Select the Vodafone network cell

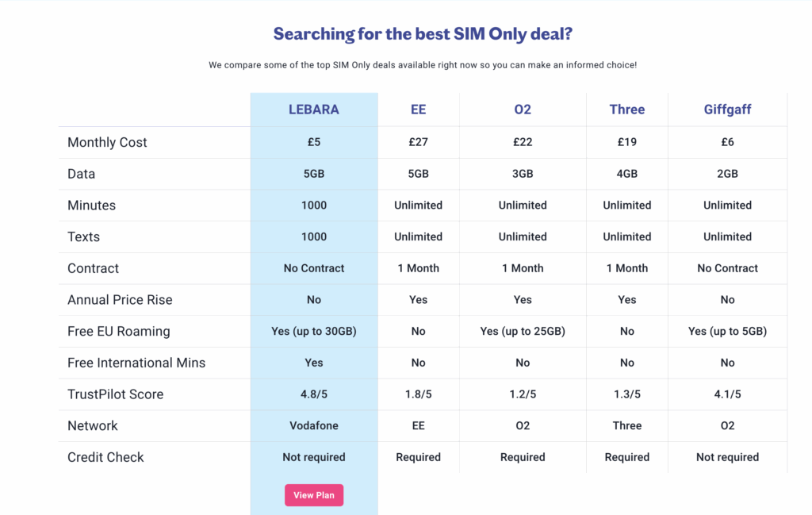pos(314,426)
